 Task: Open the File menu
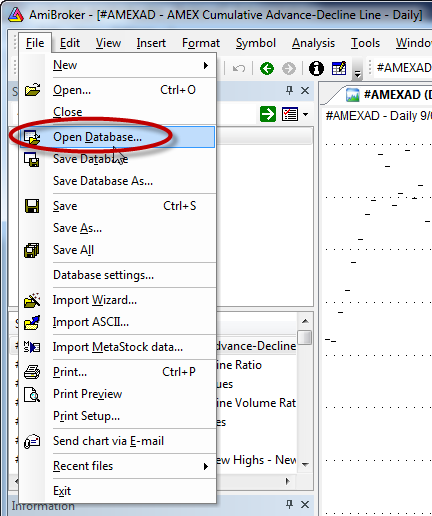(x=35, y=43)
